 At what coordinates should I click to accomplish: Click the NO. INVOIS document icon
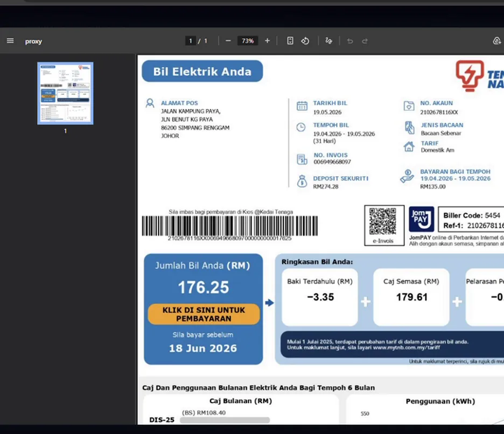302,159
